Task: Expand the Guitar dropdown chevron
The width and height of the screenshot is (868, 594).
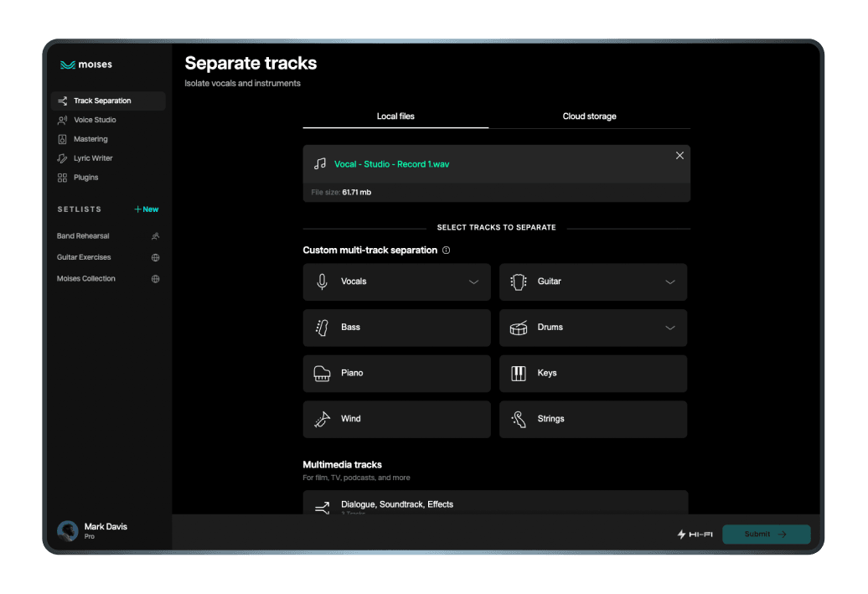Action: 669,282
